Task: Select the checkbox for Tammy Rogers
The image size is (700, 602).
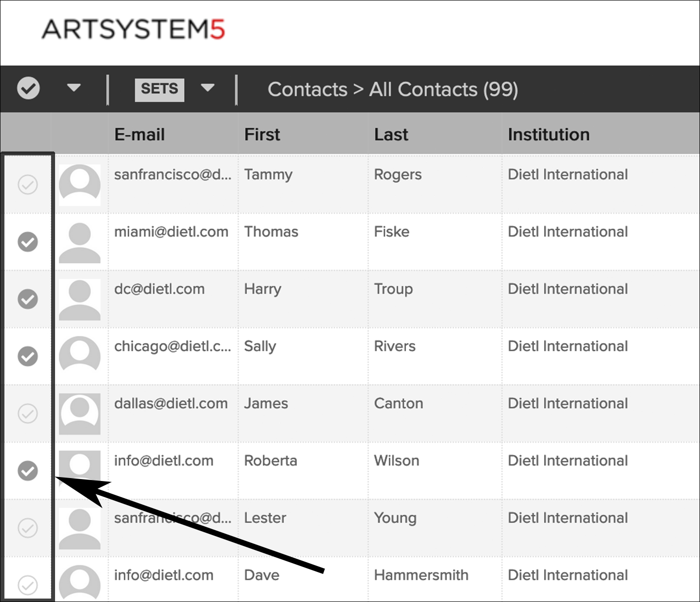Action: point(28,185)
